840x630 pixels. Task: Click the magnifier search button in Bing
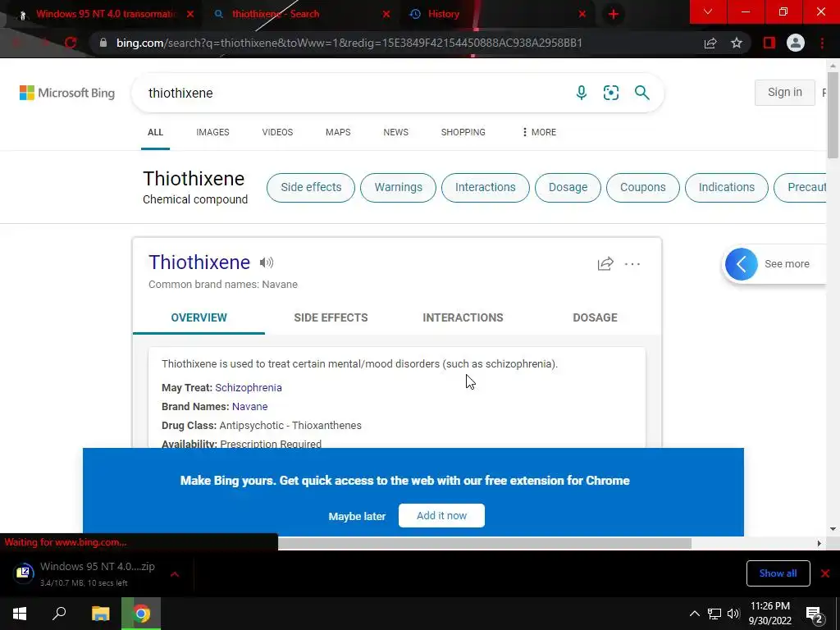641,93
